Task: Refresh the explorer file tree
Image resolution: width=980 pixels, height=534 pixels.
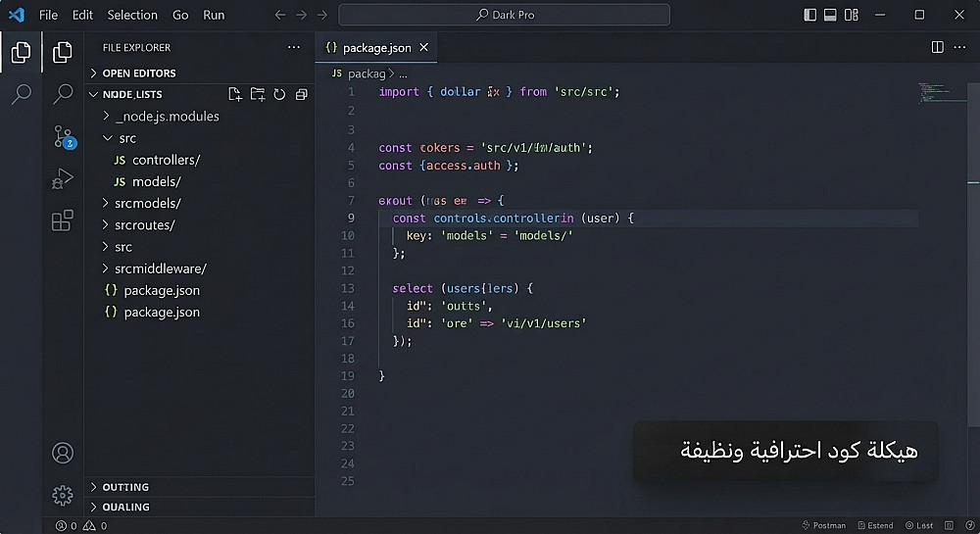Action: [x=279, y=94]
